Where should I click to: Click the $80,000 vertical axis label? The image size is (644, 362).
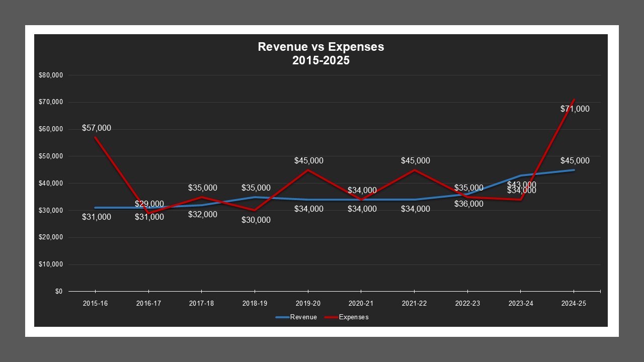pyautogui.click(x=51, y=75)
